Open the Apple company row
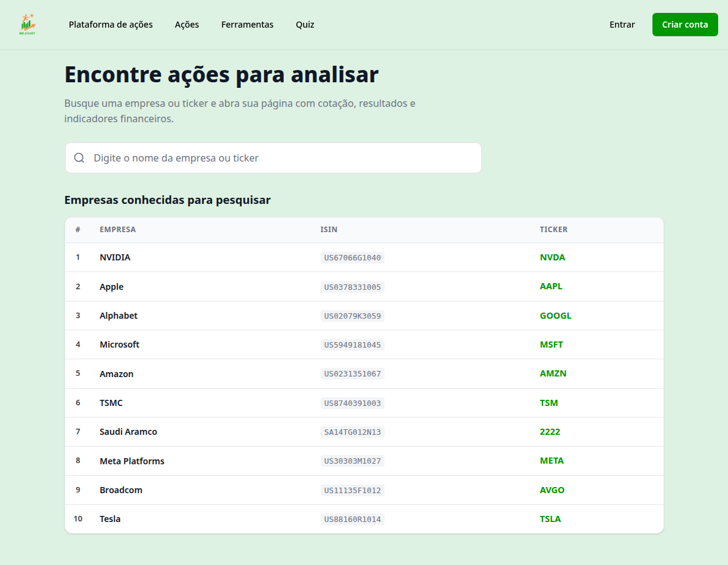The height and width of the screenshot is (565, 728). (x=364, y=286)
